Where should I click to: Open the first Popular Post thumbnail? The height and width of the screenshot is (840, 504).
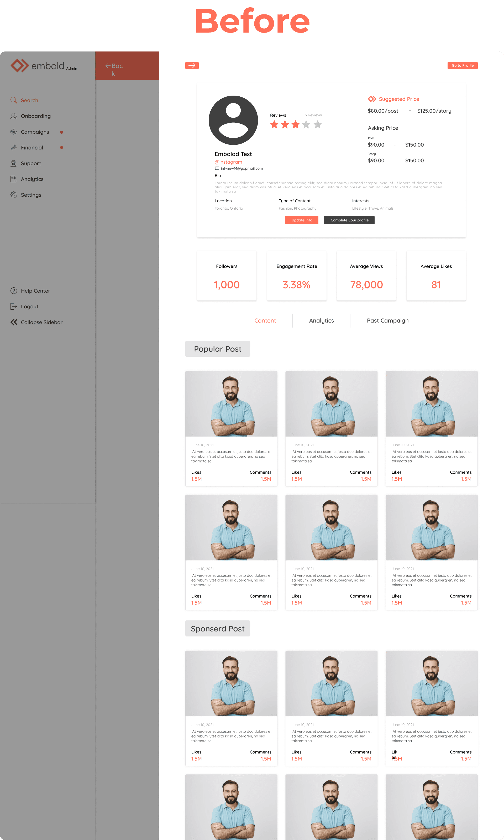pos(231,403)
